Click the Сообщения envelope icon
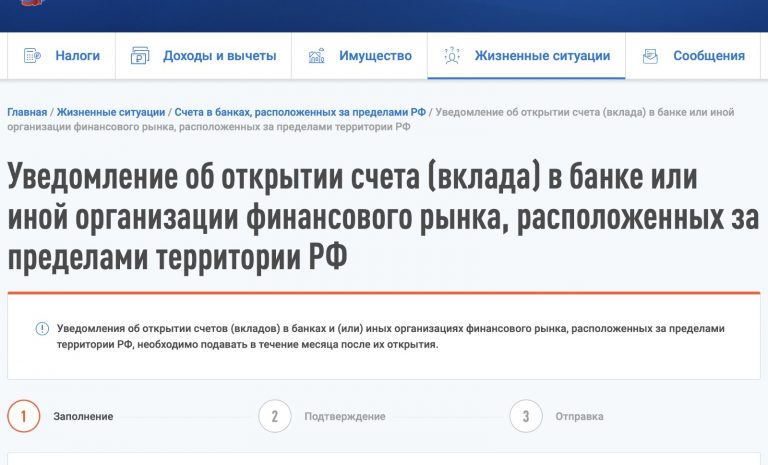This screenshot has width=768, height=465. click(650, 56)
